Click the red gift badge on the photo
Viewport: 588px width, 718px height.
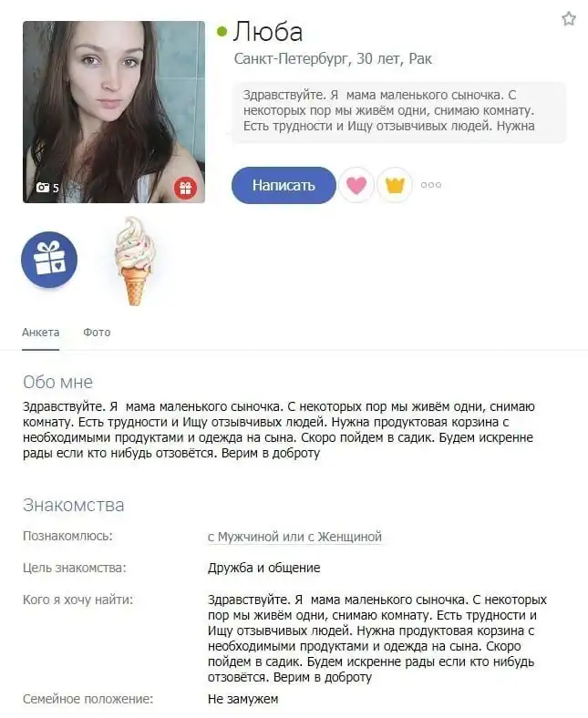185,188
